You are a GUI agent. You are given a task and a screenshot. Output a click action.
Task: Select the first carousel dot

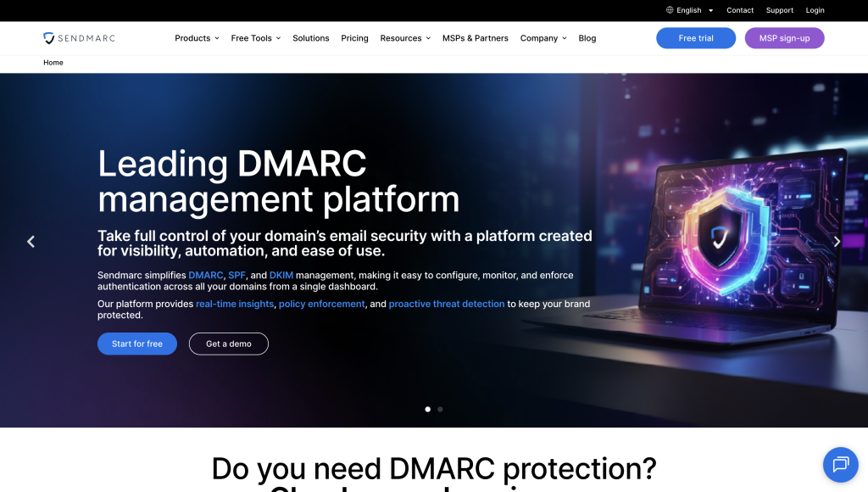point(427,409)
